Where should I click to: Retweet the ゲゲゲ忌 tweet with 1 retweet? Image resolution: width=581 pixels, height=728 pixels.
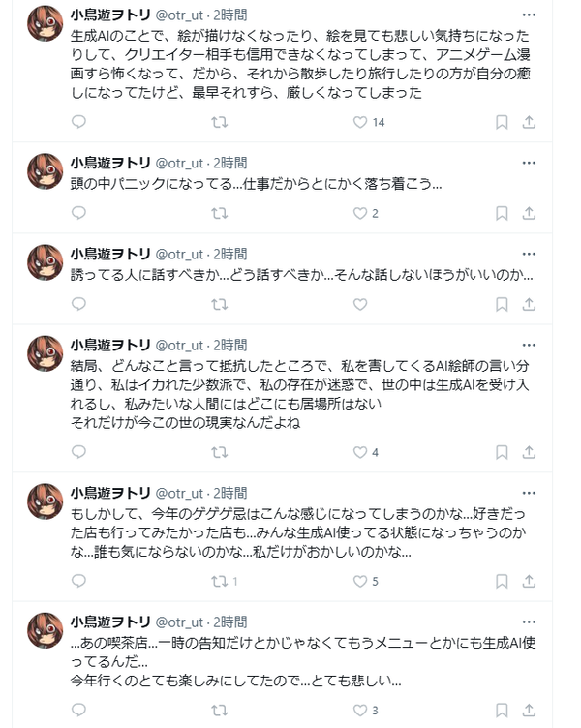[x=219, y=581]
